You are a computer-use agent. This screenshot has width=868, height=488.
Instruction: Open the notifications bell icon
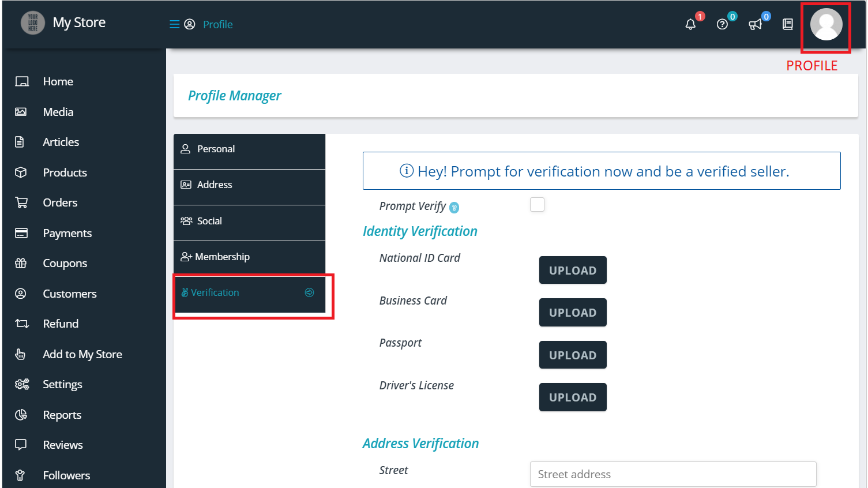pos(690,24)
